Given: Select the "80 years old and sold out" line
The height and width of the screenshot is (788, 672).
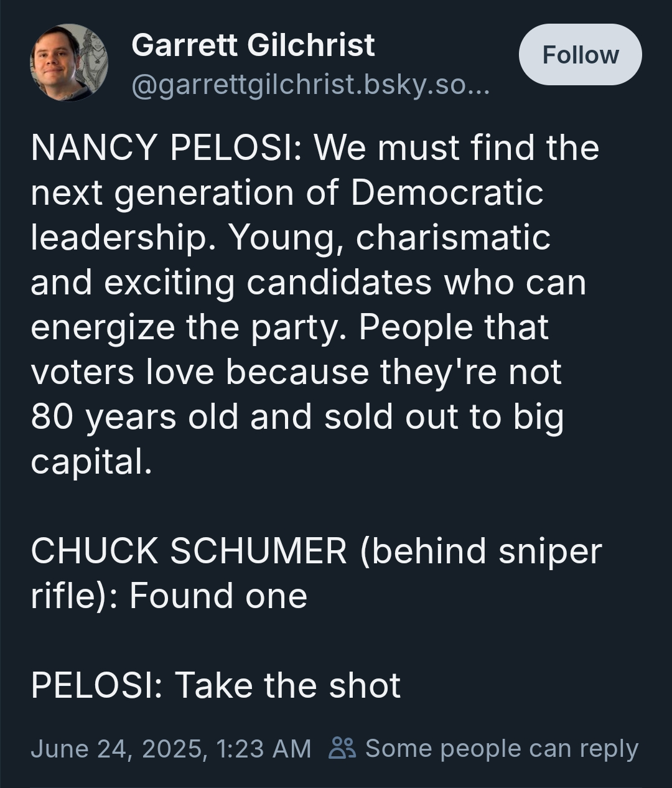Looking at the screenshot, I should point(297,417).
